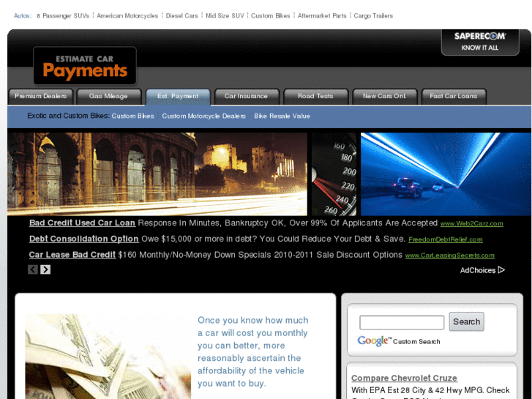Click the 'Autos:' label in top bar
The width and height of the screenshot is (532, 399).
click(x=23, y=16)
